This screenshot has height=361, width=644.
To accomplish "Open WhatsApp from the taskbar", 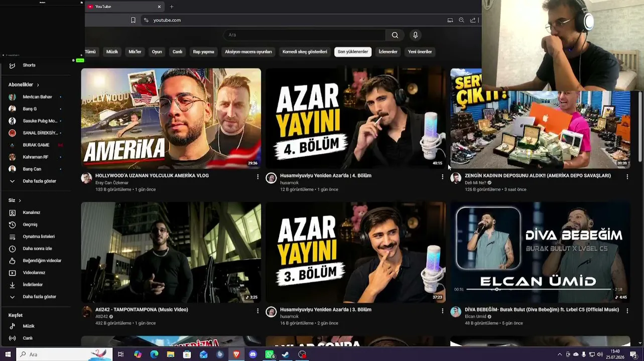I will (270, 354).
